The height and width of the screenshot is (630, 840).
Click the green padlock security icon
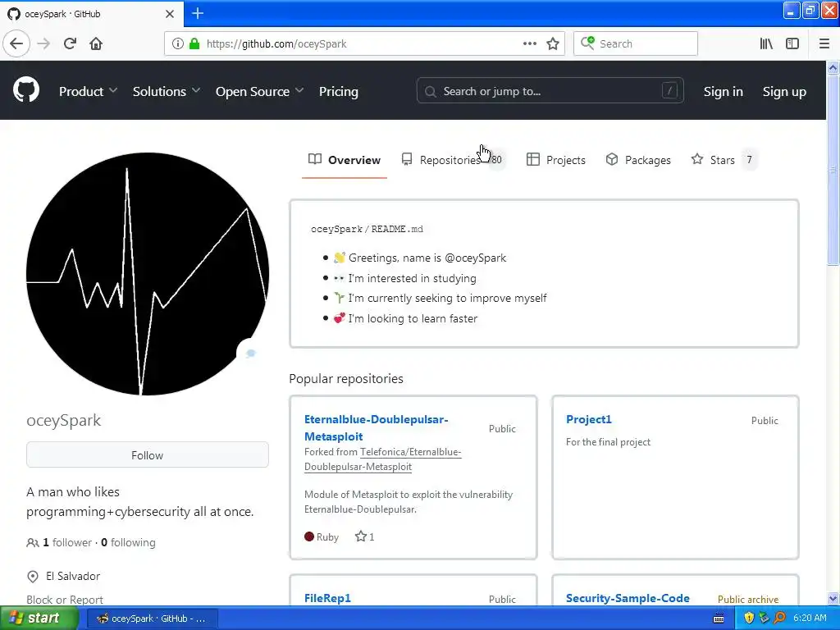coord(194,44)
